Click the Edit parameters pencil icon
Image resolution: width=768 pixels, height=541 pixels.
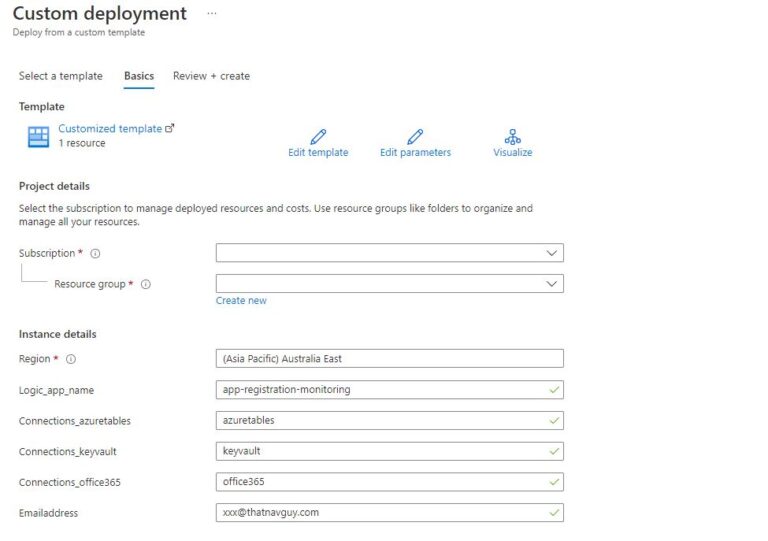[x=415, y=137]
